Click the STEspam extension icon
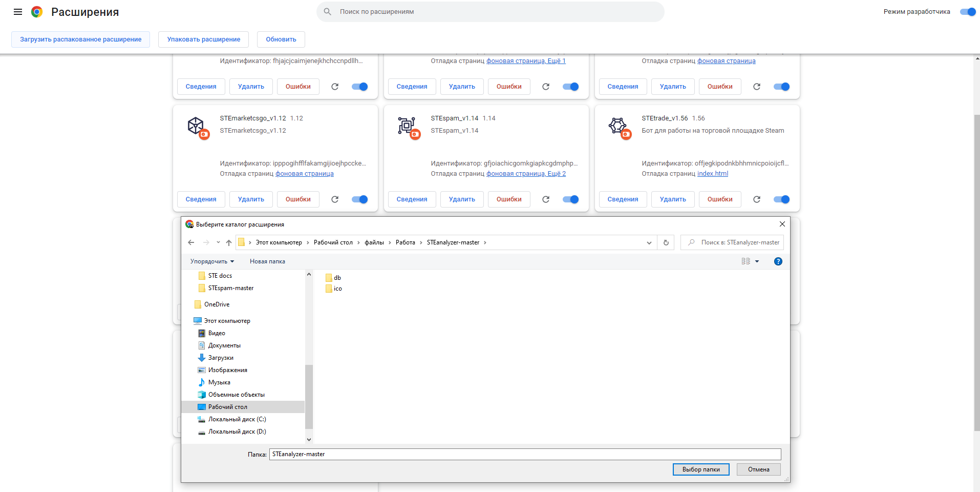Image resolution: width=980 pixels, height=492 pixels. [x=407, y=126]
